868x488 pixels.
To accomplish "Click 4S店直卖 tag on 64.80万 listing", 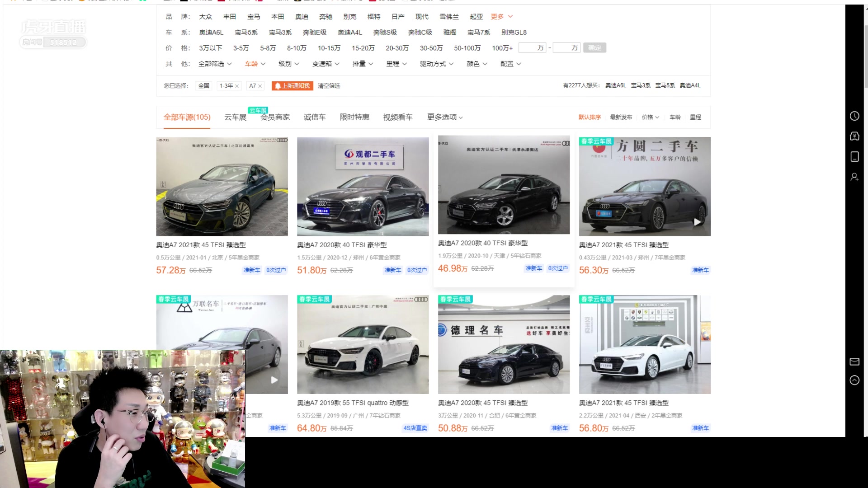I will 415,428.
